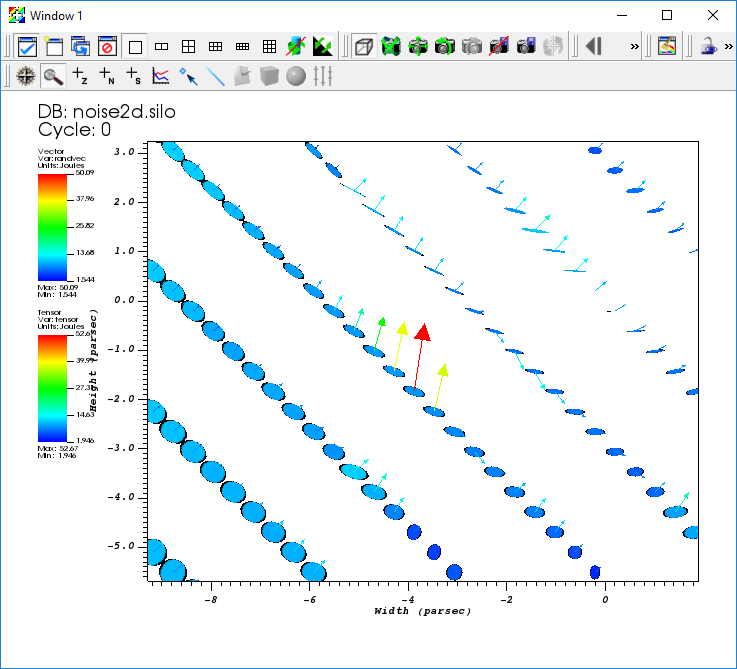
Task: Click 'Max: 50.09' in Vector legend
Action: point(57,287)
